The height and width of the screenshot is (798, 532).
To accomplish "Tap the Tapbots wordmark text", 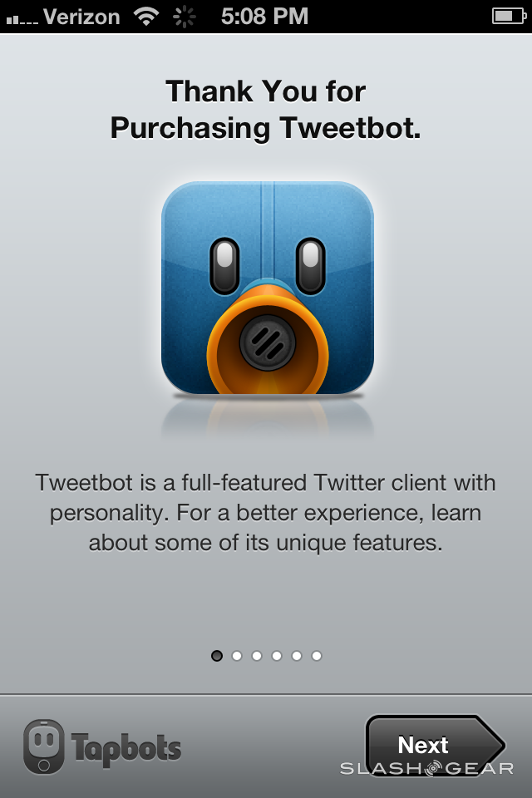I will pos(126,749).
